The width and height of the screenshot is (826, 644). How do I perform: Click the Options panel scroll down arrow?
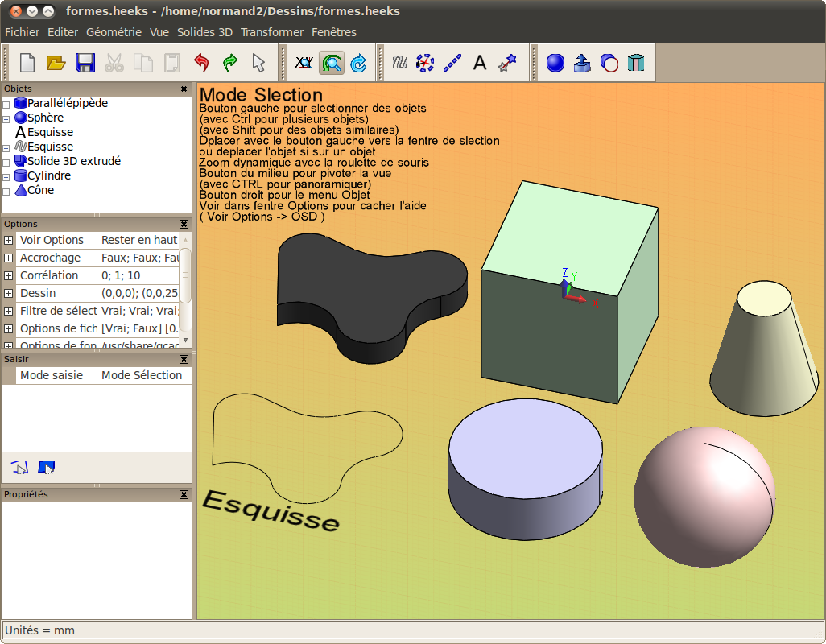(x=185, y=341)
